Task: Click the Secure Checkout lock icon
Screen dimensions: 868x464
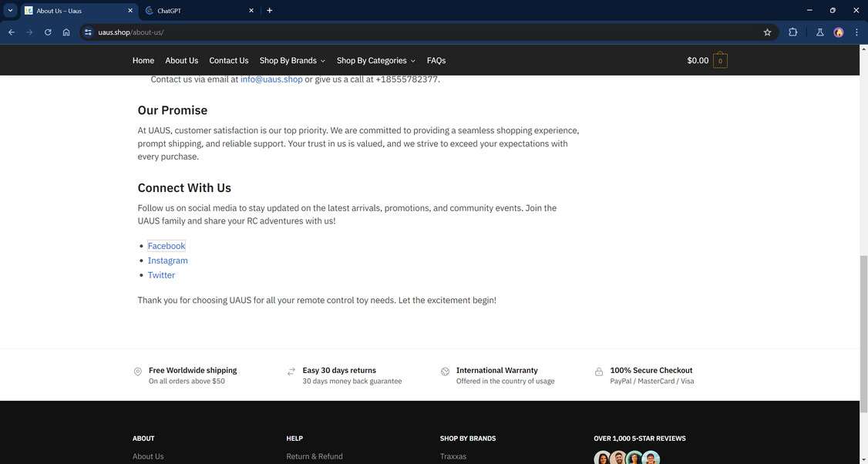Action: pyautogui.click(x=598, y=371)
